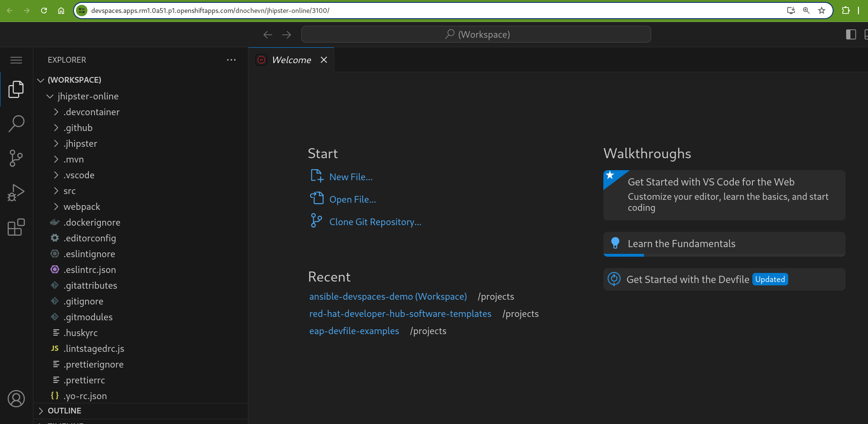This screenshot has height=424, width=868.
Task: Click the Accounts icon in activity bar
Action: coord(16,399)
